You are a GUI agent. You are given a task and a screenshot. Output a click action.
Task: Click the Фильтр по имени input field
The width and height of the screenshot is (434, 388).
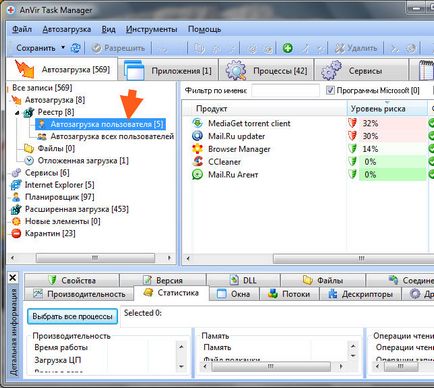(x=286, y=90)
